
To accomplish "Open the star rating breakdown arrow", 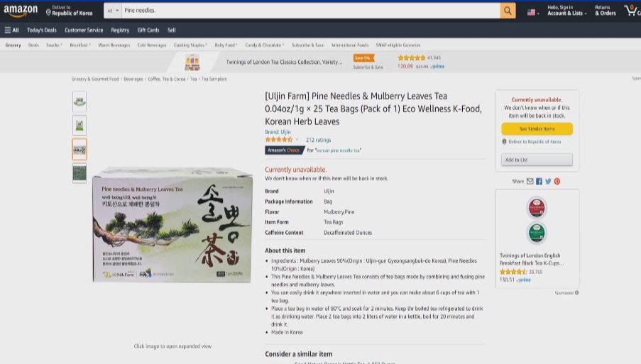I will [x=297, y=140].
